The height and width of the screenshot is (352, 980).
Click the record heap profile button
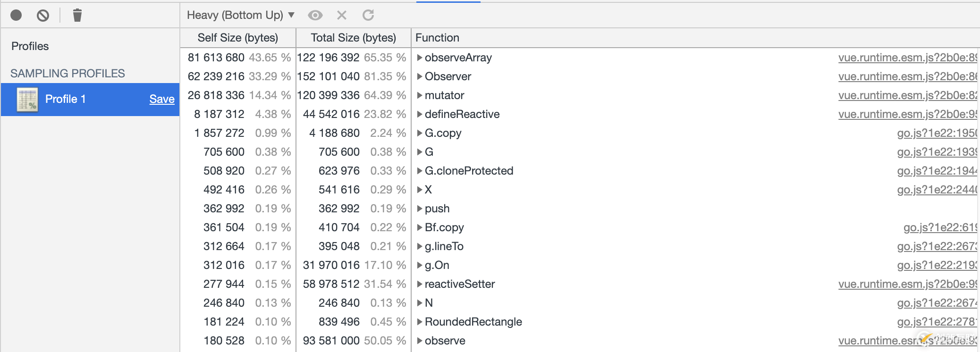point(16,15)
